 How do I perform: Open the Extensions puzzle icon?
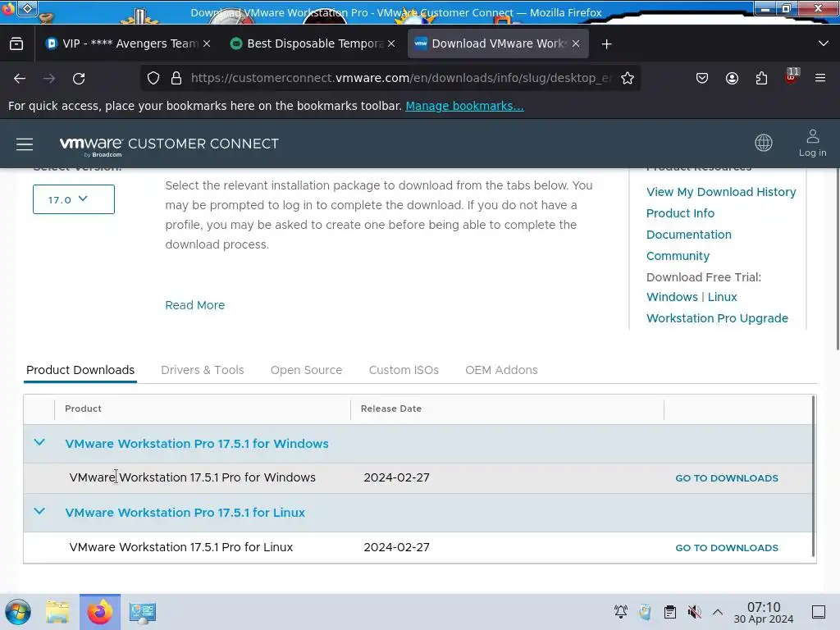click(761, 78)
